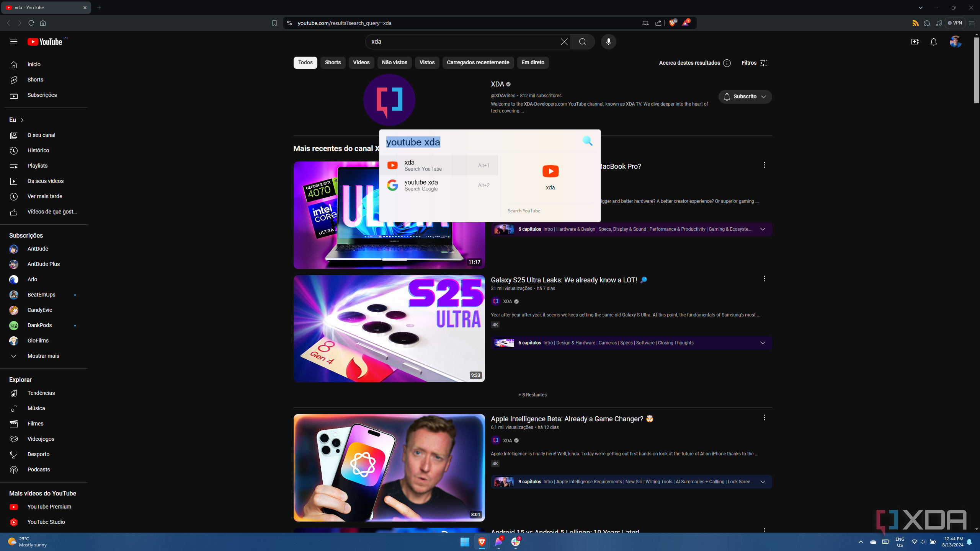Choose youtube xda Search Google suggestion
The width and height of the screenshot is (980, 551).
pyautogui.click(x=439, y=185)
